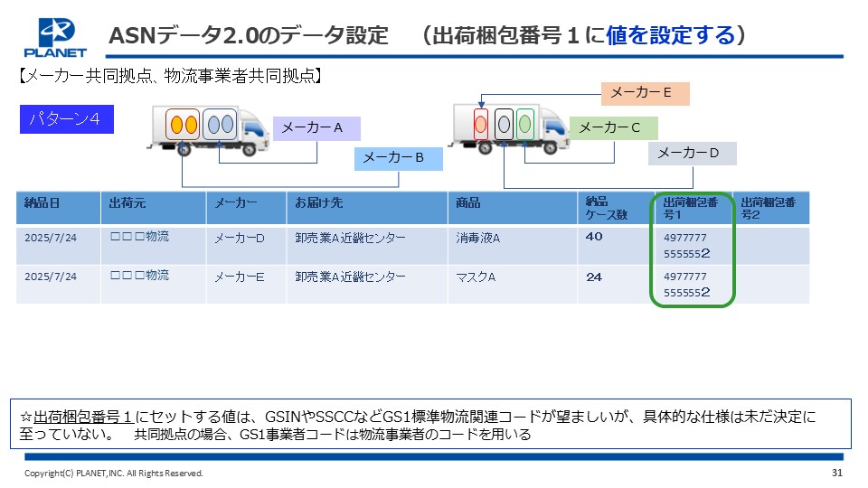The width and height of the screenshot is (868, 488).
Task: Click the right truck with red cargo
Action: point(509,128)
